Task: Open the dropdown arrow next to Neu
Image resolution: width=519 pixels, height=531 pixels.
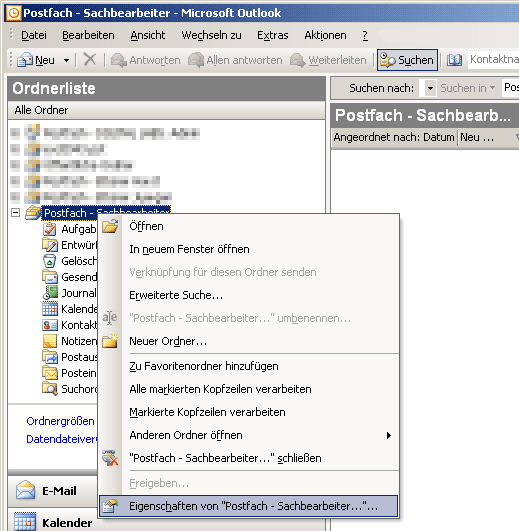Action: pos(66,61)
